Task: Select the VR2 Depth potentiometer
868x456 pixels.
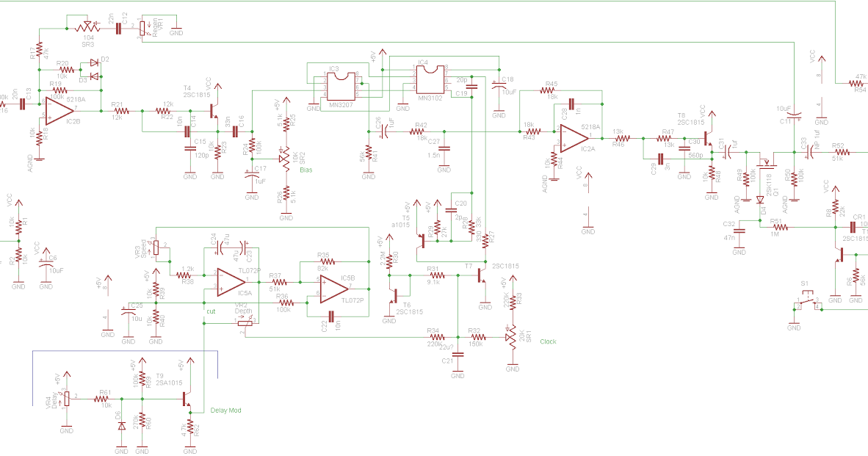Action: pyautogui.click(x=244, y=323)
